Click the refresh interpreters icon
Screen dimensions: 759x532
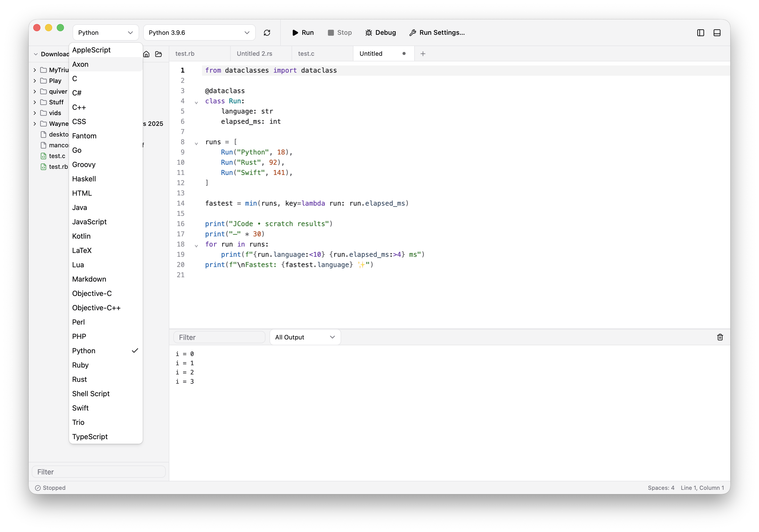click(267, 33)
